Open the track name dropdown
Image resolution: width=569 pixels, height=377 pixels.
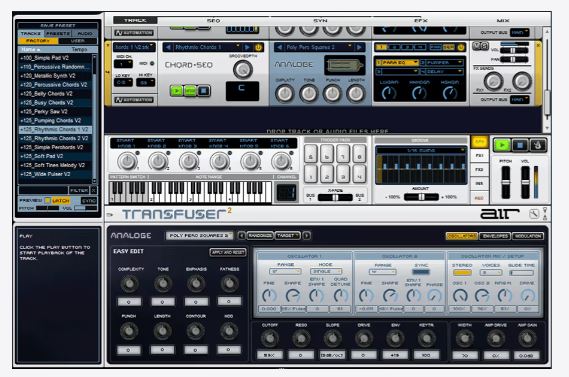click(134, 47)
